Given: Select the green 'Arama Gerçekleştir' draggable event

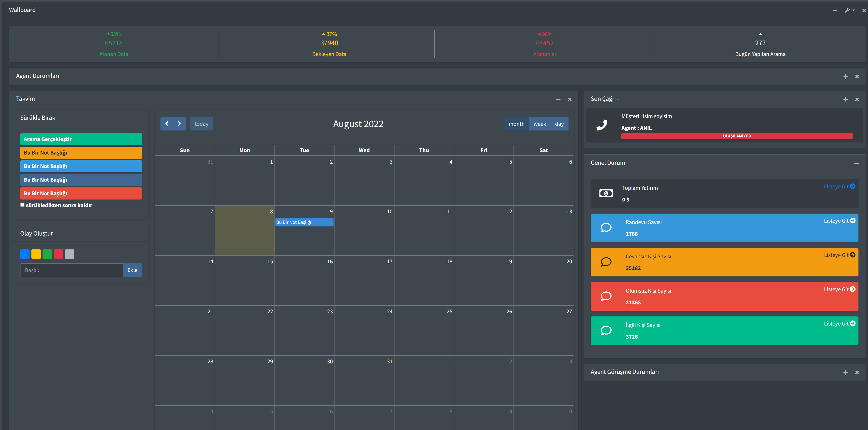Looking at the screenshot, I should coord(81,139).
